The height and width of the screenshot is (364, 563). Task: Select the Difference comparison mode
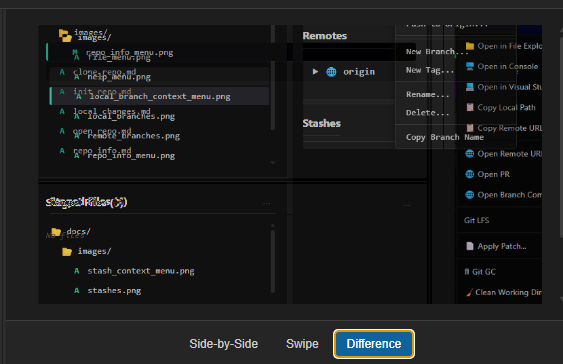pyautogui.click(x=374, y=344)
